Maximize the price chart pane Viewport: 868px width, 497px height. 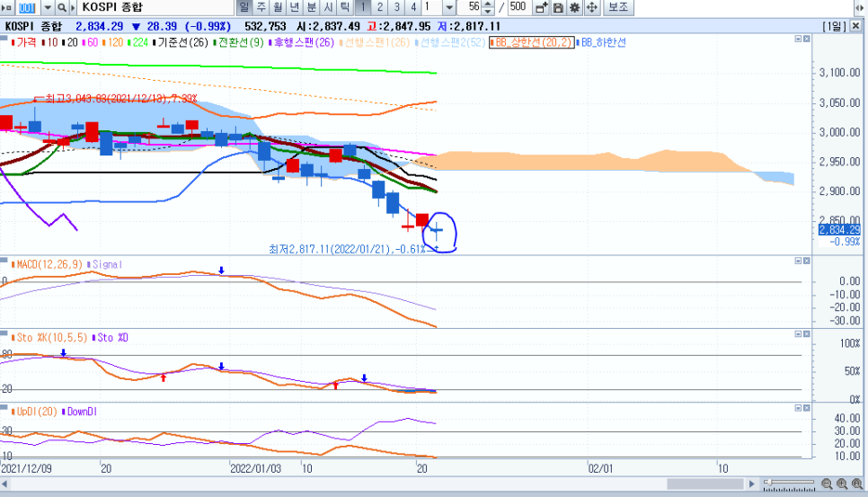point(798,39)
